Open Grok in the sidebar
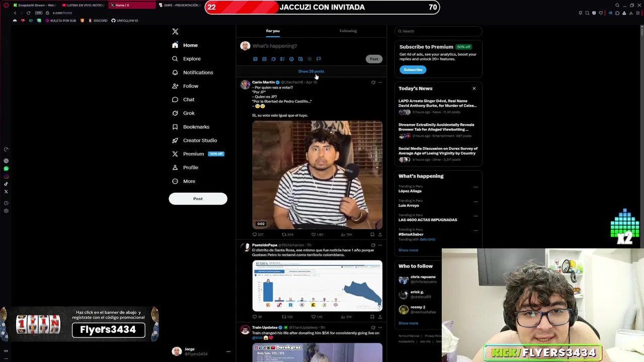This screenshot has width=644, height=362. click(183, 113)
